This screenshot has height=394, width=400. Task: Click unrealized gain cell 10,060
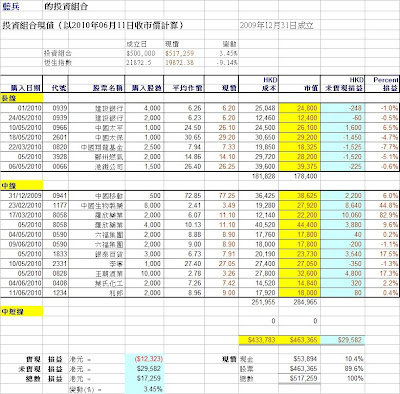point(343,215)
